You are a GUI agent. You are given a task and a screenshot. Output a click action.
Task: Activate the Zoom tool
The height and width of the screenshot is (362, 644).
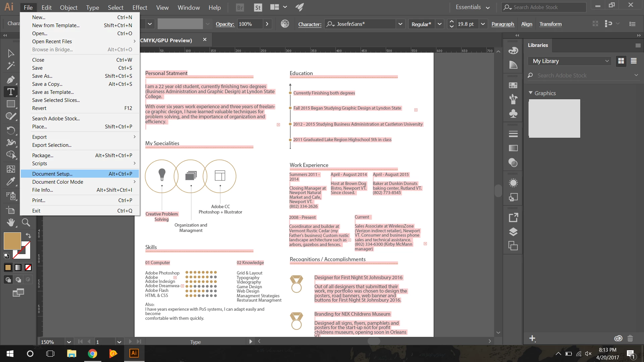(26, 222)
